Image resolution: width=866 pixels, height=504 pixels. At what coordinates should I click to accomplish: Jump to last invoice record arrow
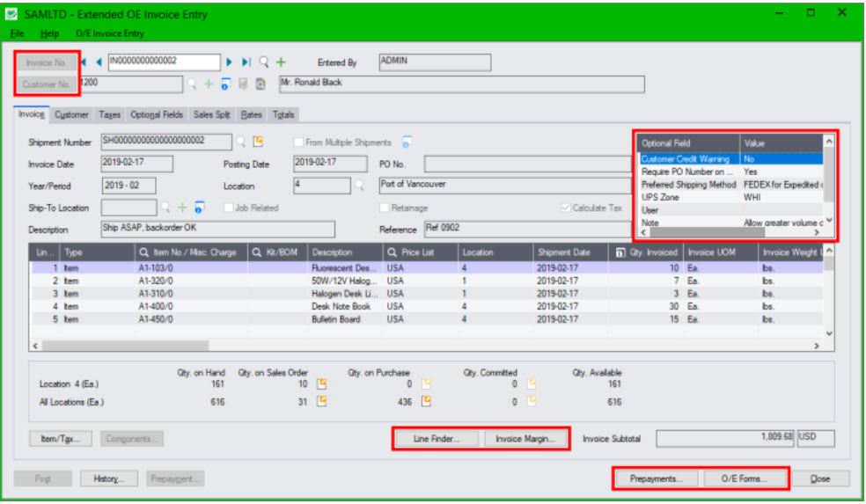tap(246, 62)
